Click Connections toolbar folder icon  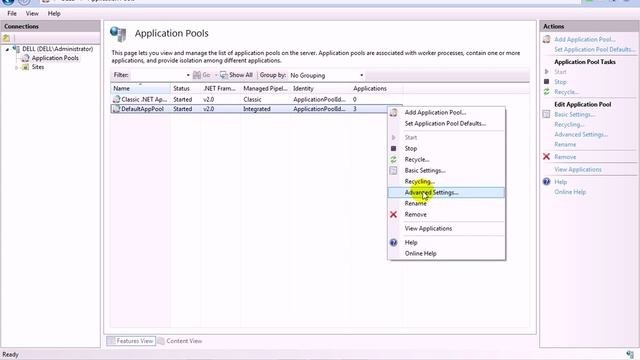click(x=7, y=38)
